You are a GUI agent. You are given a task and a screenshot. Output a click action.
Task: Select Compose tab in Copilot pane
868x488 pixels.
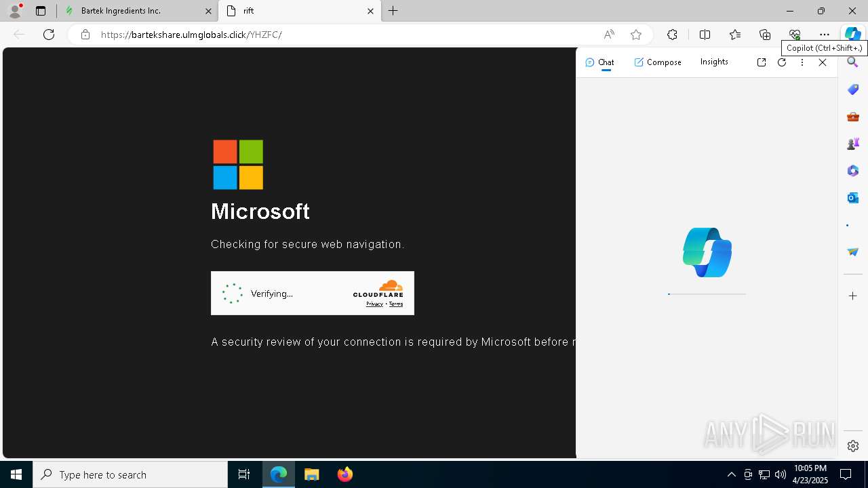click(x=658, y=62)
